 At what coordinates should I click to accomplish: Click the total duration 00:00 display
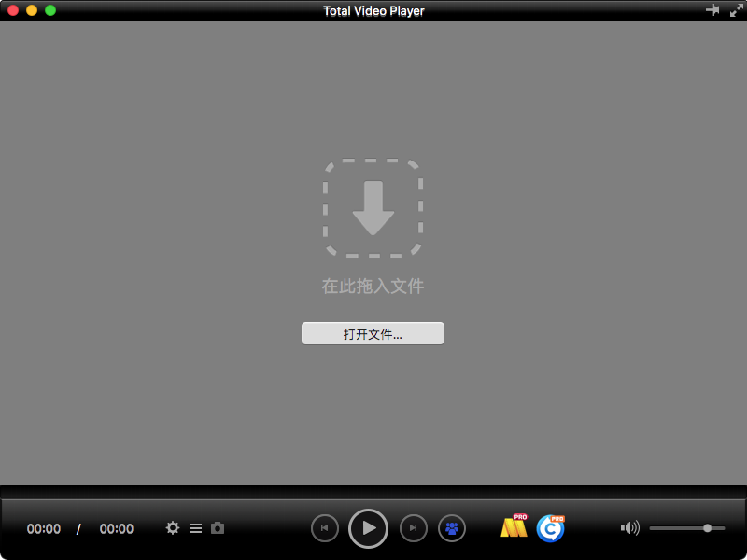[116, 528]
